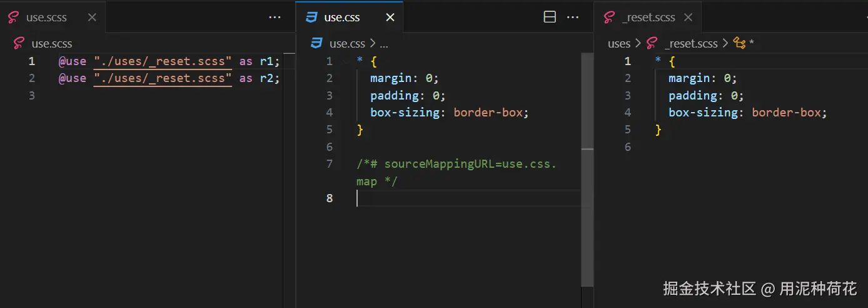868x308 pixels.
Task: Click 'r1' namespace in use.scss
Action: (x=267, y=61)
